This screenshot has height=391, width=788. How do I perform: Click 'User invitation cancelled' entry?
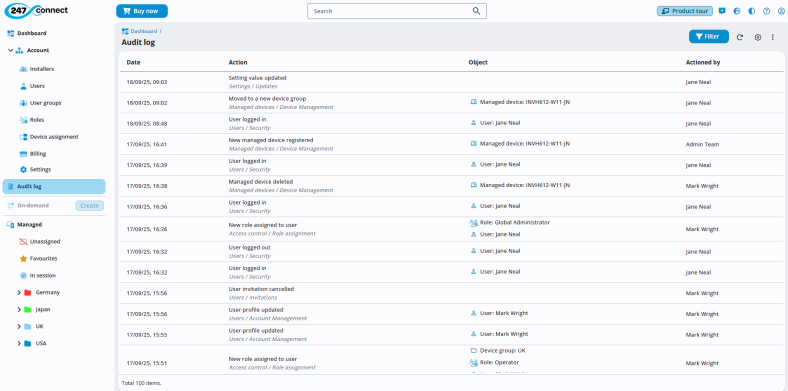(x=261, y=289)
